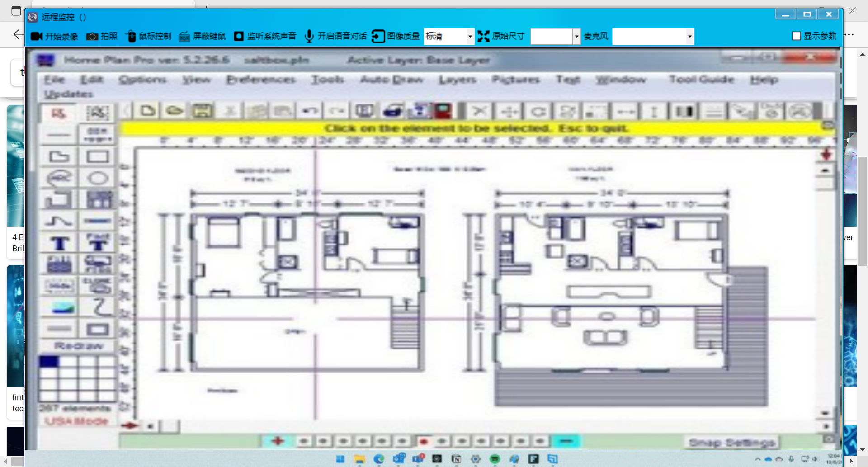Select the circle drawing tool
The width and height of the screenshot is (868, 467).
98,178
